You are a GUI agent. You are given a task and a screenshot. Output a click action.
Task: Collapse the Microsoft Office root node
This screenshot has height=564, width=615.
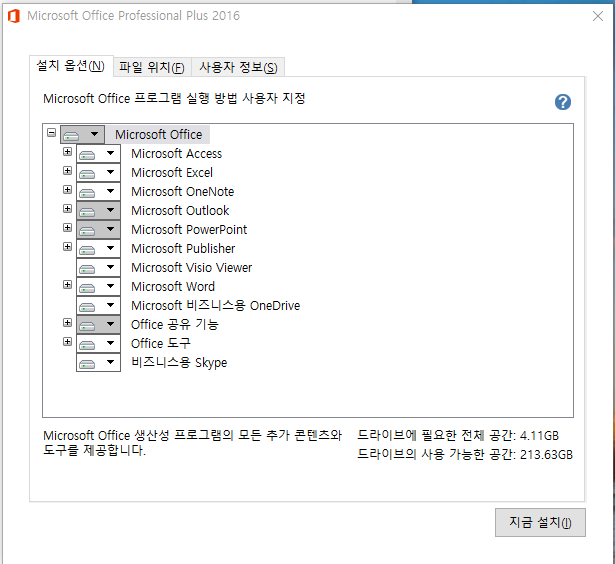point(51,133)
